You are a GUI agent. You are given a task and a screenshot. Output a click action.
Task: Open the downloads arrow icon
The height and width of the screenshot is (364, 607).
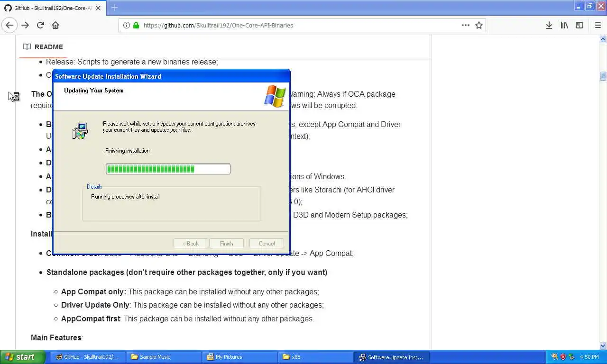click(x=549, y=25)
